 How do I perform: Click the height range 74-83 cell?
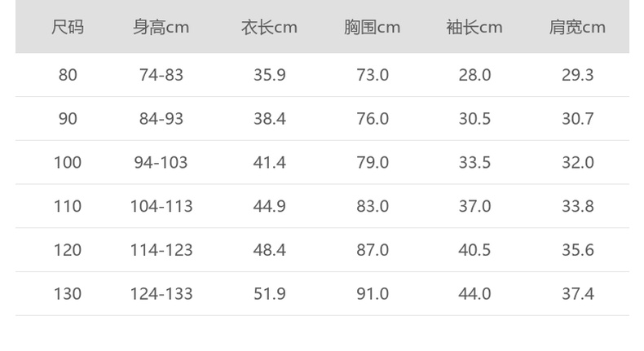[x=161, y=75]
